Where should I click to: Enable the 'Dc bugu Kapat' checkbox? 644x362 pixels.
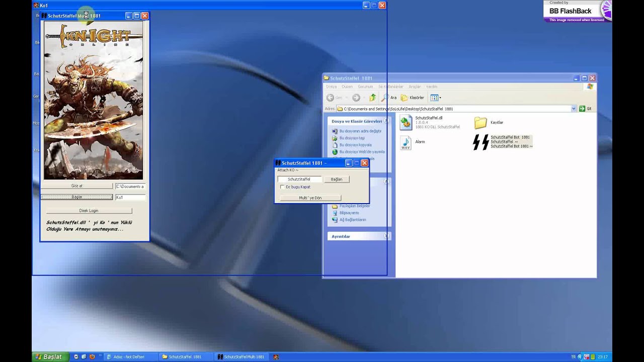282,187
